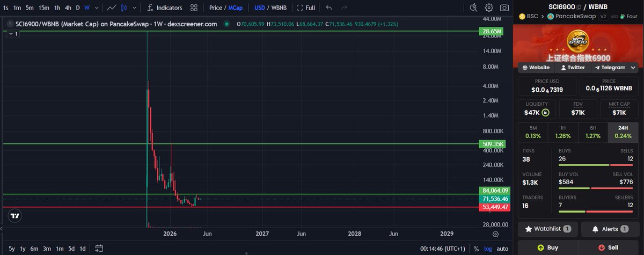Choose the line chart style icon
The width and height of the screenshot is (644, 255).
tap(111, 8)
